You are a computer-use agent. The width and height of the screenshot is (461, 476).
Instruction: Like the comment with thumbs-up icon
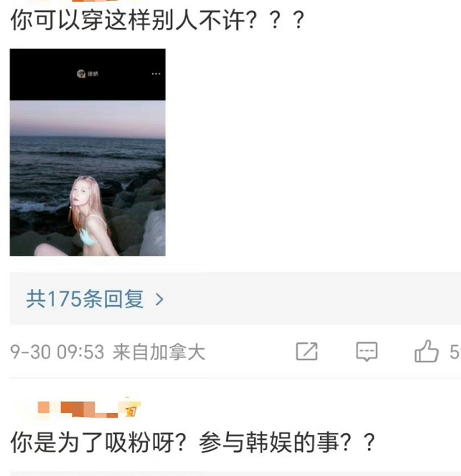[x=426, y=351]
